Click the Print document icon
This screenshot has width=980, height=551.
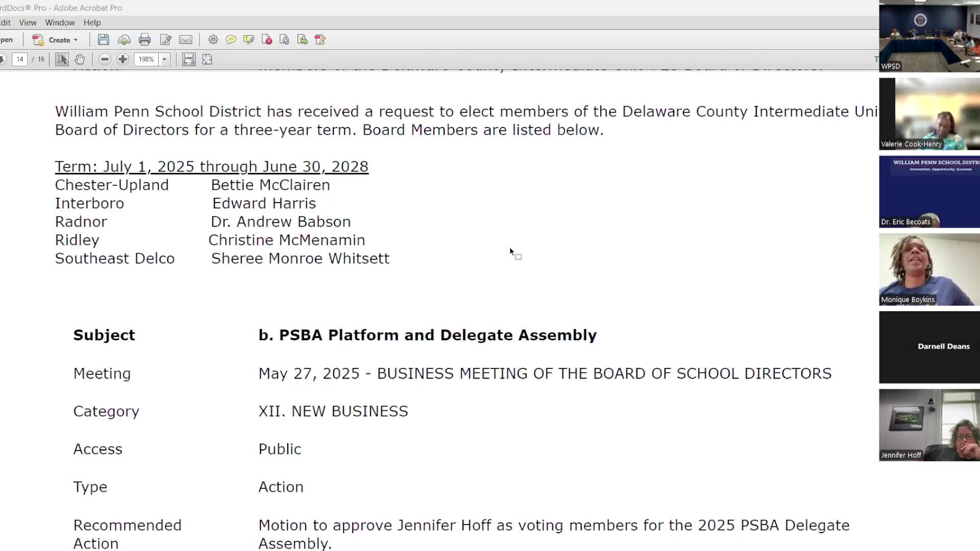[x=144, y=40]
